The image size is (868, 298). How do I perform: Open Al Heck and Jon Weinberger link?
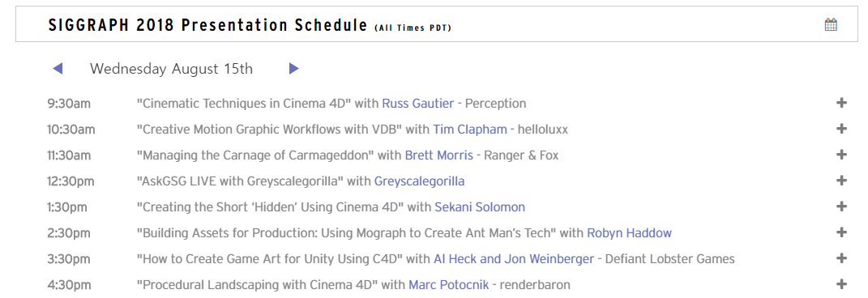coord(514,259)
